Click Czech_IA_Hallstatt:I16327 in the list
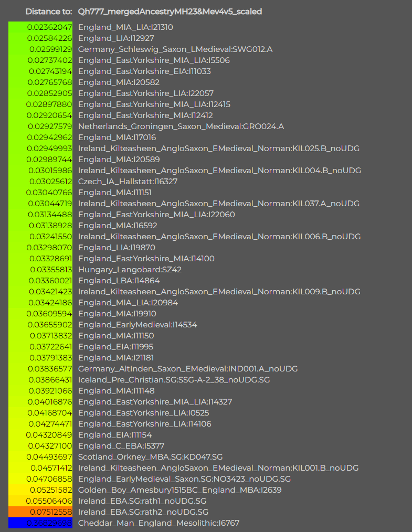This screenshot has height=532, width=412. pos(128,181)
